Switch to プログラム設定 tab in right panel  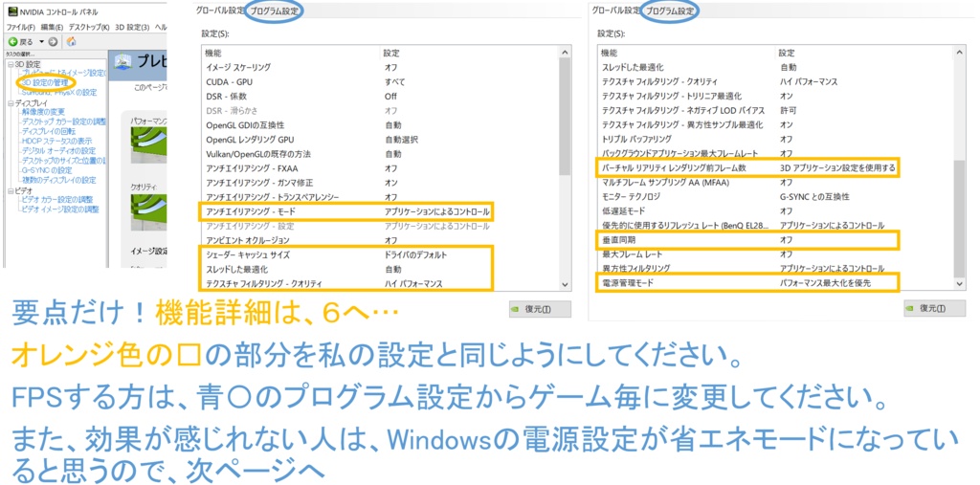click(x=669, y=11)
